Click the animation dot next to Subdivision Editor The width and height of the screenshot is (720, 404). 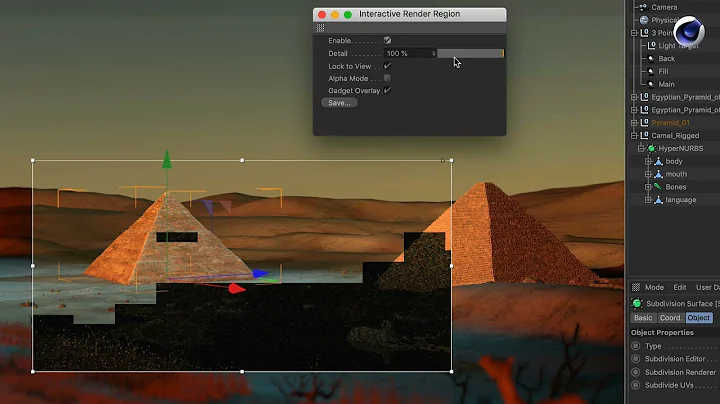[636, 359]
